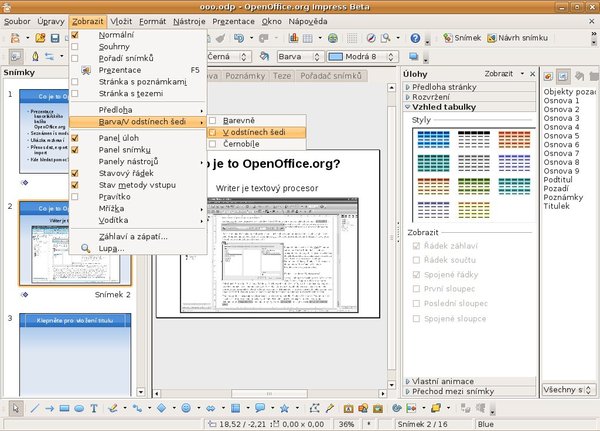Expand the Vlastní animace section
The width and height of the screenshot is (600, 431).
[470, 381]
